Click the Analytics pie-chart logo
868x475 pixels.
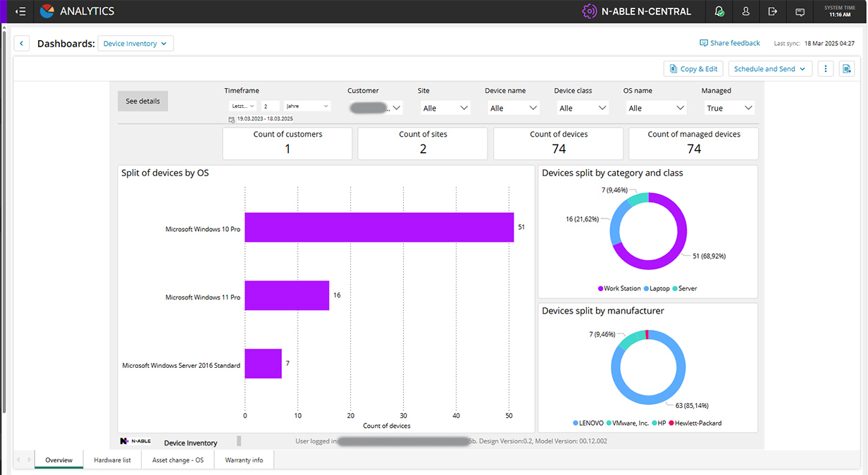(x=47, y=11)
